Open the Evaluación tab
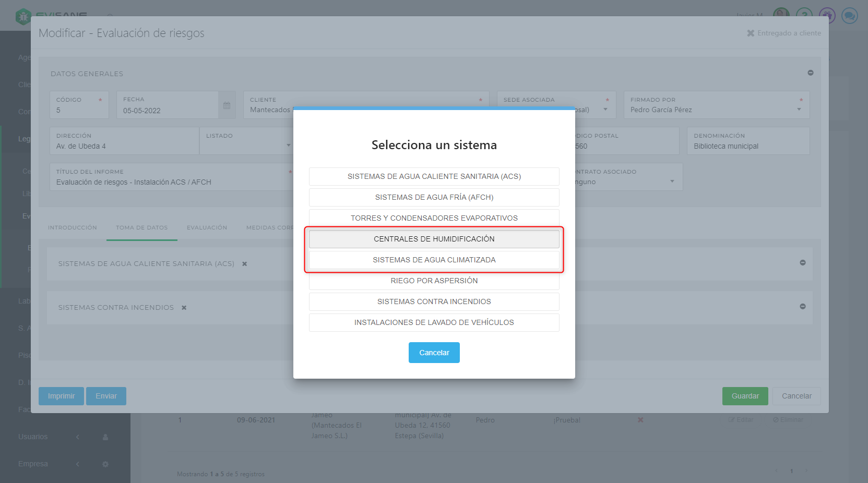The image size is (868, 483). coord(207,228)
